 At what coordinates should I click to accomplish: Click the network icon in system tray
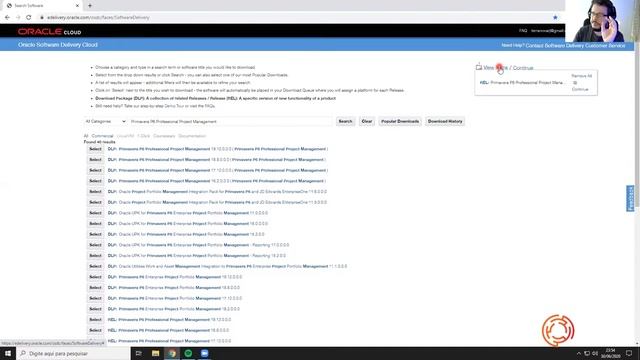pos(587,353)
